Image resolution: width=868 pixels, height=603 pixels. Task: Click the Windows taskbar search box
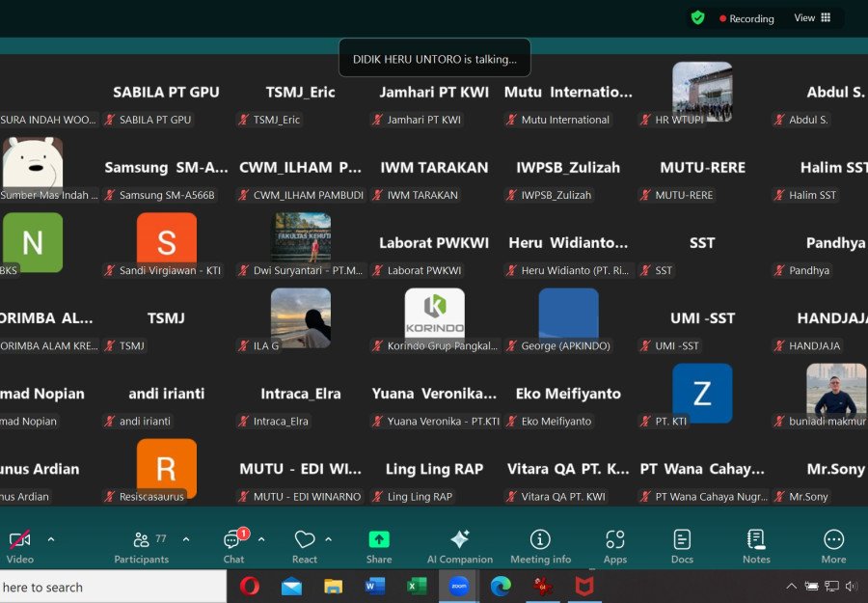click(x=106, y=587)
